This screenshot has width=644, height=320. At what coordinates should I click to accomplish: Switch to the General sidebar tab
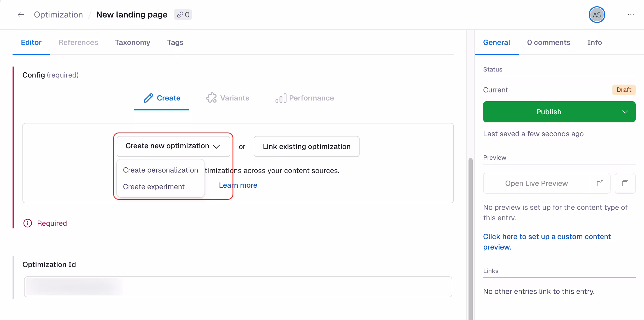pyautogui.click(x=496, y=42)
